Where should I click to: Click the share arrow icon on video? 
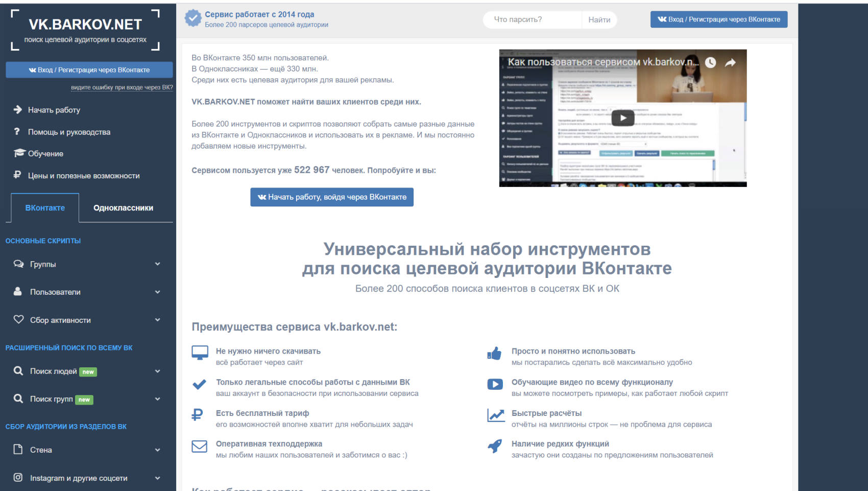tap(730, 62)
